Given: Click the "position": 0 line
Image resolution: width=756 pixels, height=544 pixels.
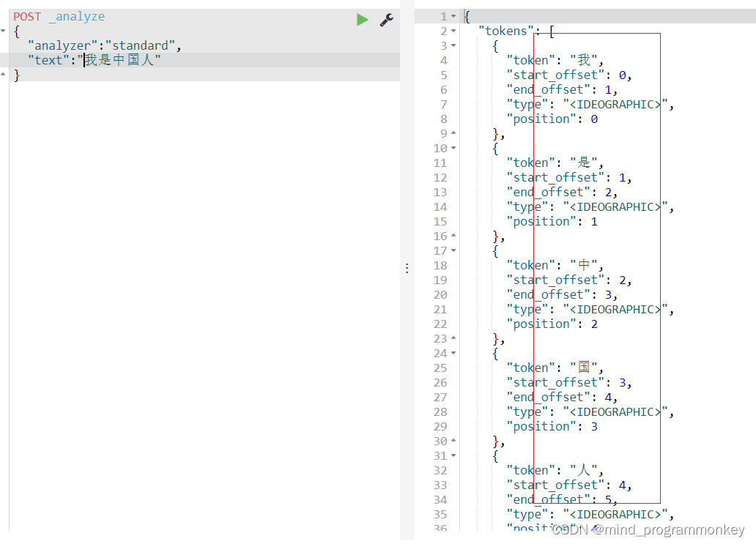Looking at the screenshot, I should coord(552,119).
